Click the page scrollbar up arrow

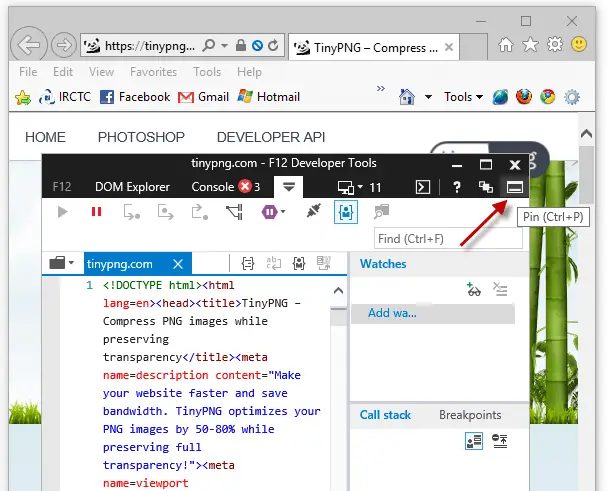[x=586, y=134]
